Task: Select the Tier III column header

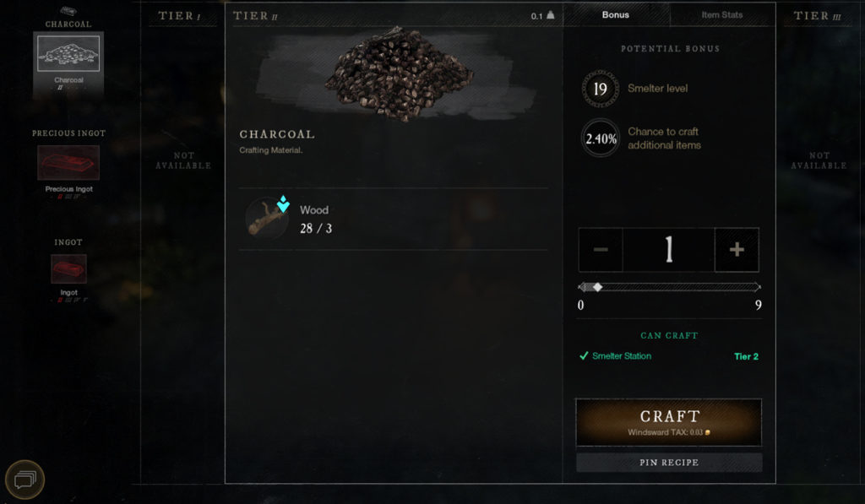Action: coord(817,16)
